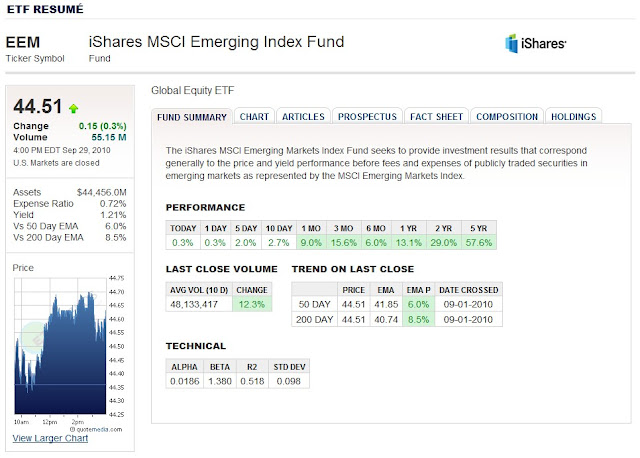Viewport: 640px width, 458px height.
Task: Click the 200 DAY EMA P value 8.5%
Action: 416,318
